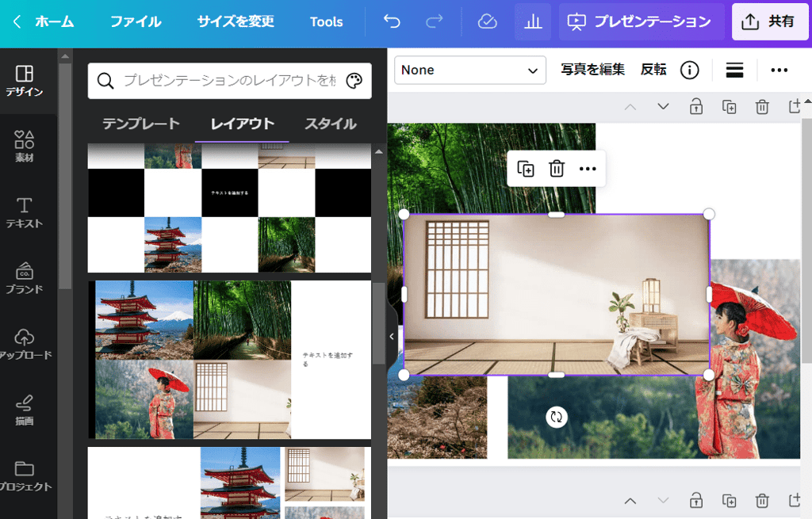Image resolution: width=812 pixels, height=519 pixels.
Task: Open the ブランド brand kit panel
Action: [25, 278]
